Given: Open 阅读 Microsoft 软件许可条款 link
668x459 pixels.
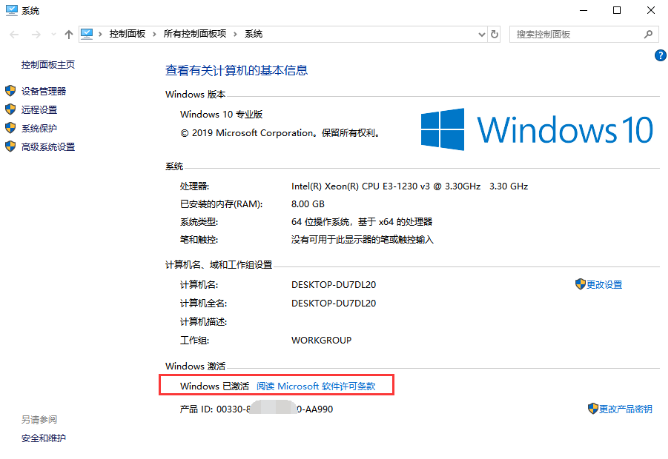Looking at the screenshot, I should 315,386.
